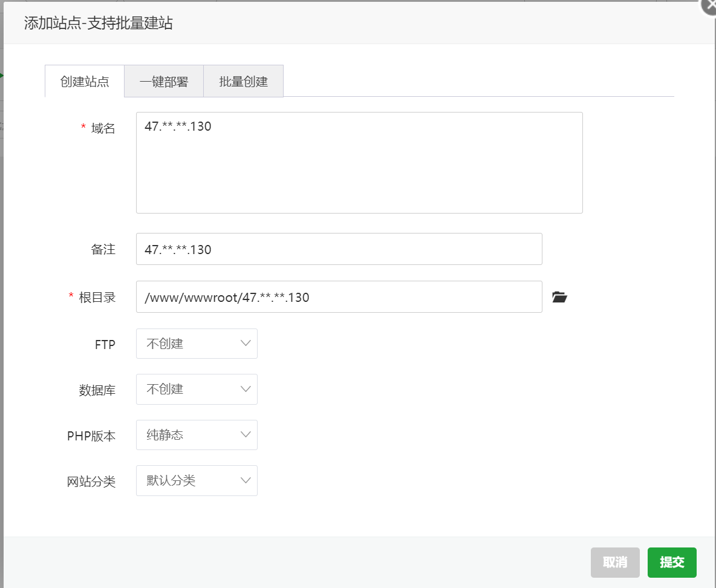Image resolution: width=716 pixels, height=588 pixels.
Task: Click the 网站分类 field label
Action: point(91,482)
